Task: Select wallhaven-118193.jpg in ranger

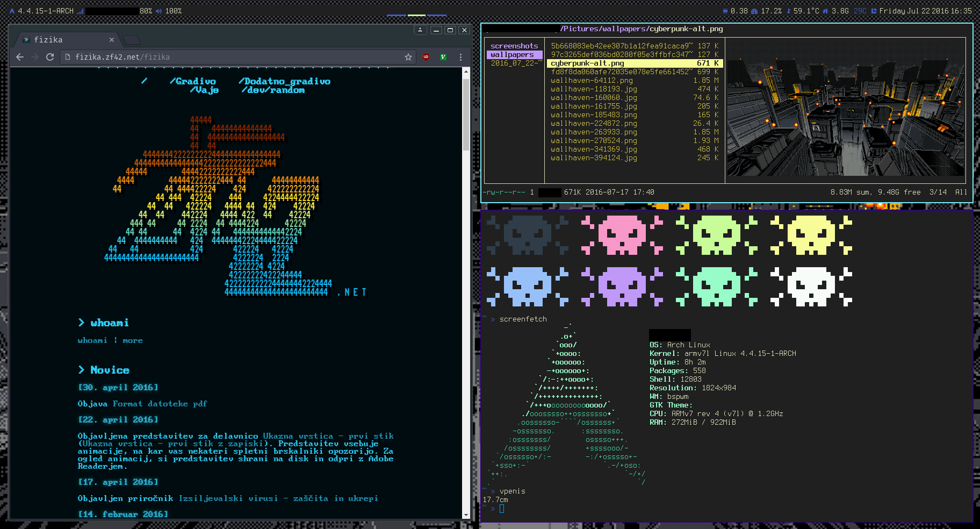Action: tap(635, 89)
